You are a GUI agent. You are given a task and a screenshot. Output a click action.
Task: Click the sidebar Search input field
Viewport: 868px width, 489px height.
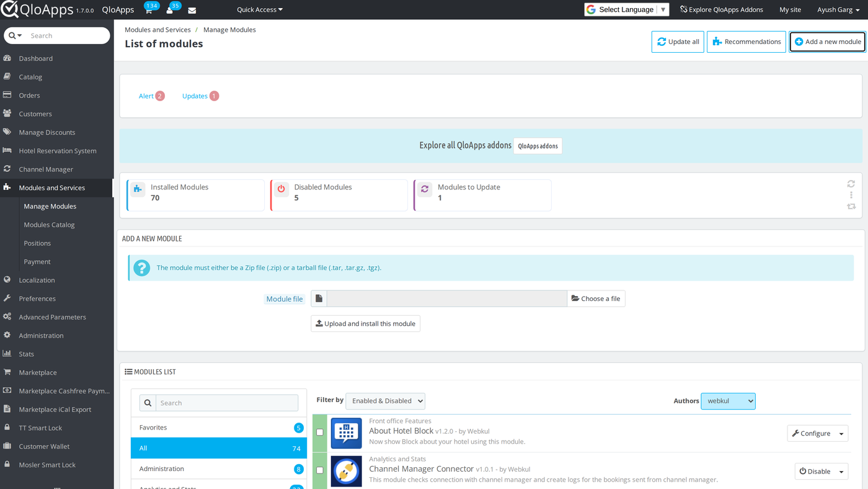[68, 35]
